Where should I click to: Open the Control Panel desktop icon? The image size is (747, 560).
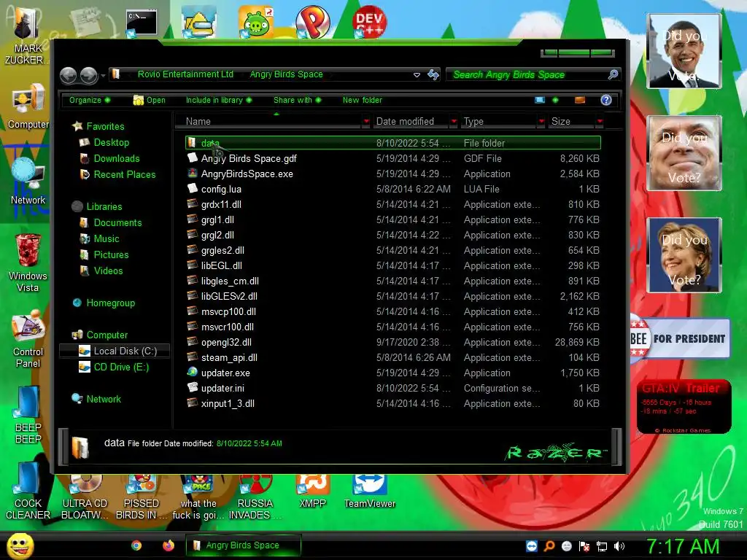tap(28, 339)
